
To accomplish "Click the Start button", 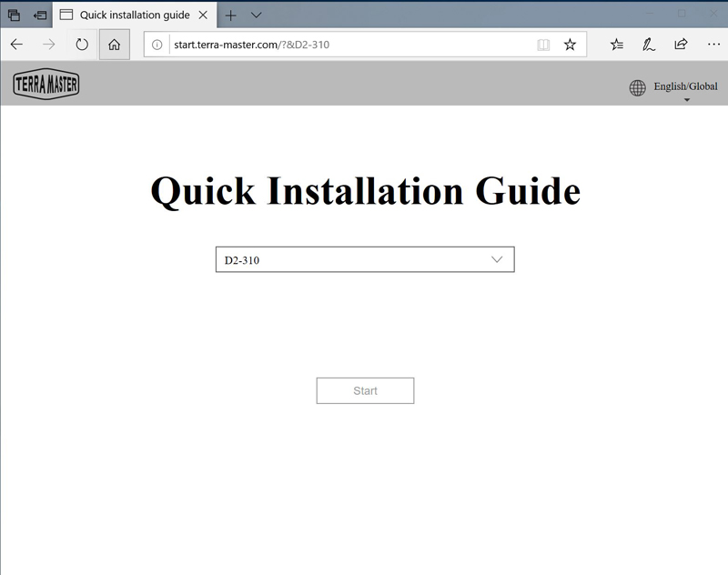I will coord(365,390).
